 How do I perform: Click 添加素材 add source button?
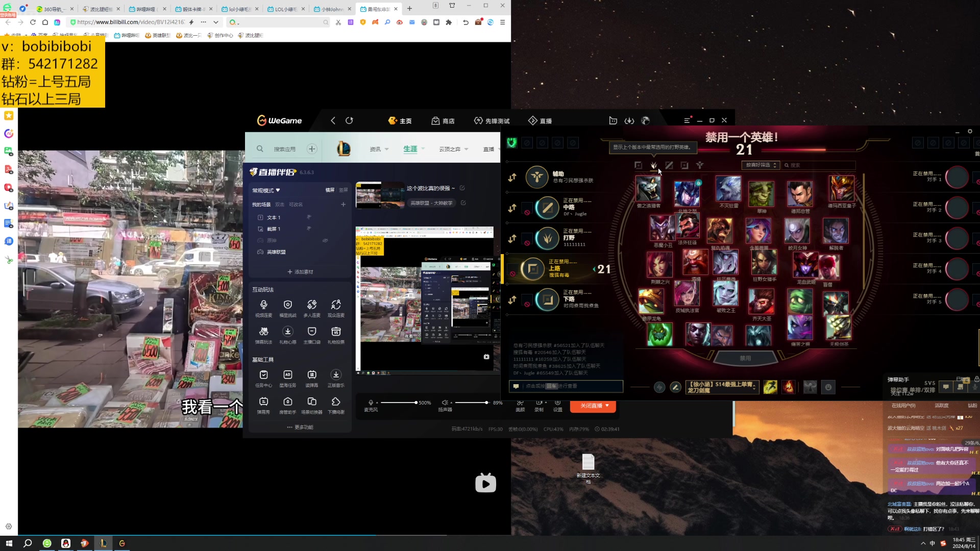300,272
